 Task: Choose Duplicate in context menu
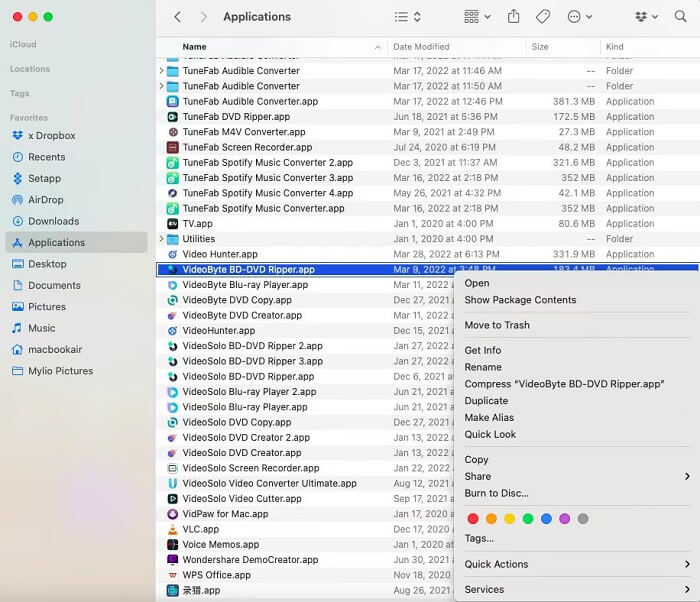click(486, 401)
